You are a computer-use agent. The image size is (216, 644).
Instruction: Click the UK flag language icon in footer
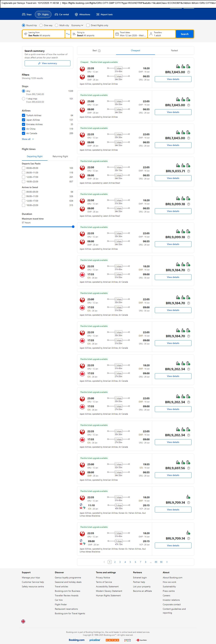tap(23, 621)
